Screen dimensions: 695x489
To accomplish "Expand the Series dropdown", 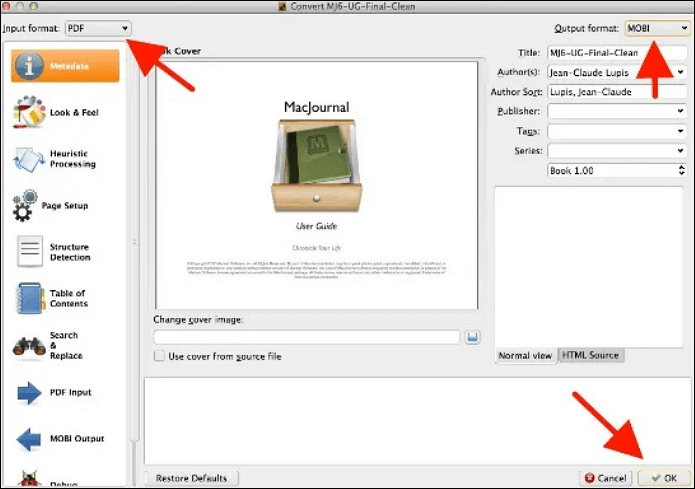I will pos(681,151).
